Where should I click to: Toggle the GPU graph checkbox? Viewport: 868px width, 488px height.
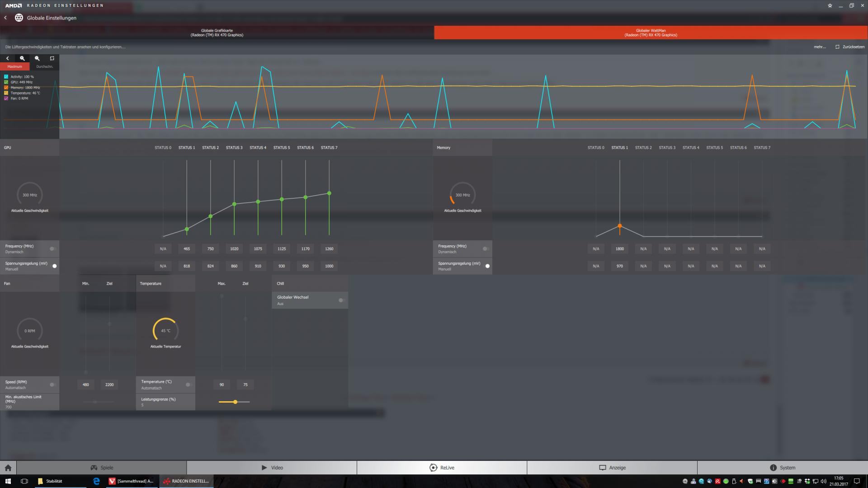point(6,82)
